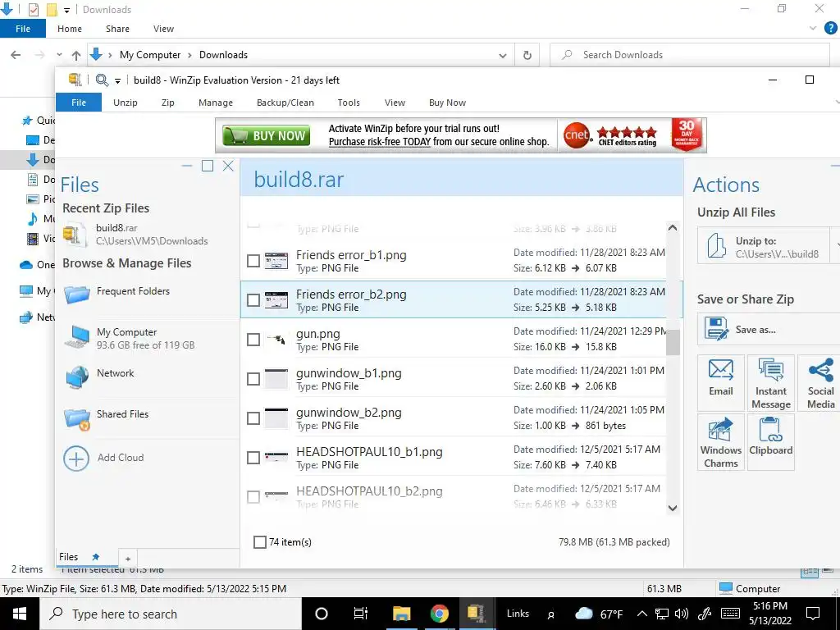Image resolution: width=840 pixels, height=630 pixels.
Task: Close the Files pane with the X
Action: pyautogui.click(x=228, y=166)
